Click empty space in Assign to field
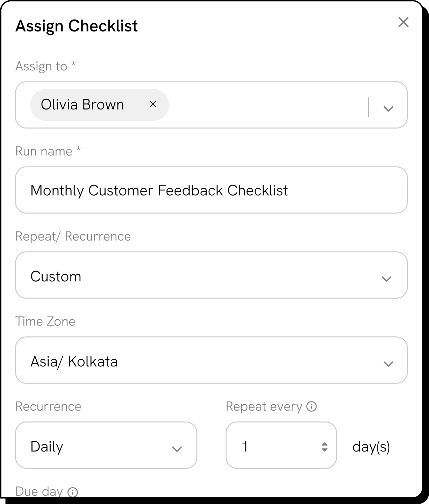 [266, 105]
